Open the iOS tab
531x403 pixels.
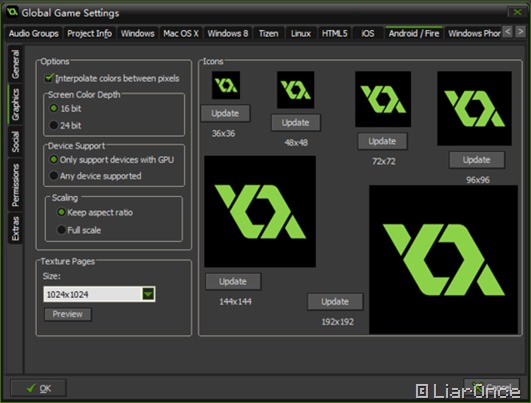click(368, 33)
